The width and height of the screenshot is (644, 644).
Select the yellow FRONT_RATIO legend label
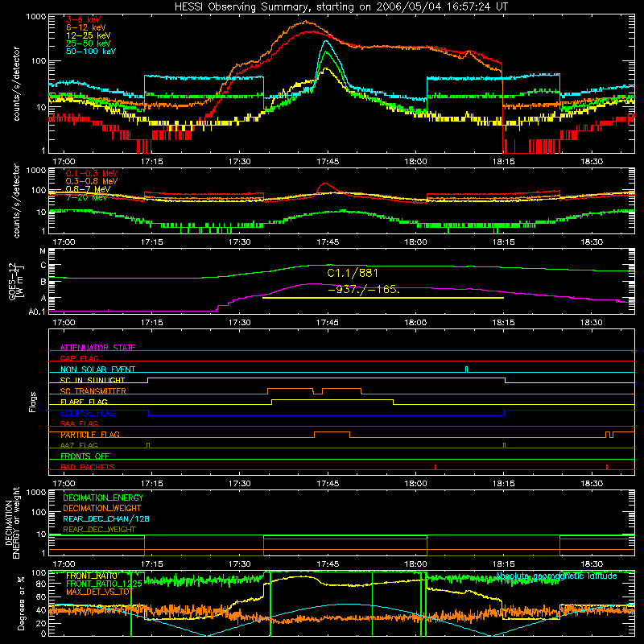[x=92, y=576]
